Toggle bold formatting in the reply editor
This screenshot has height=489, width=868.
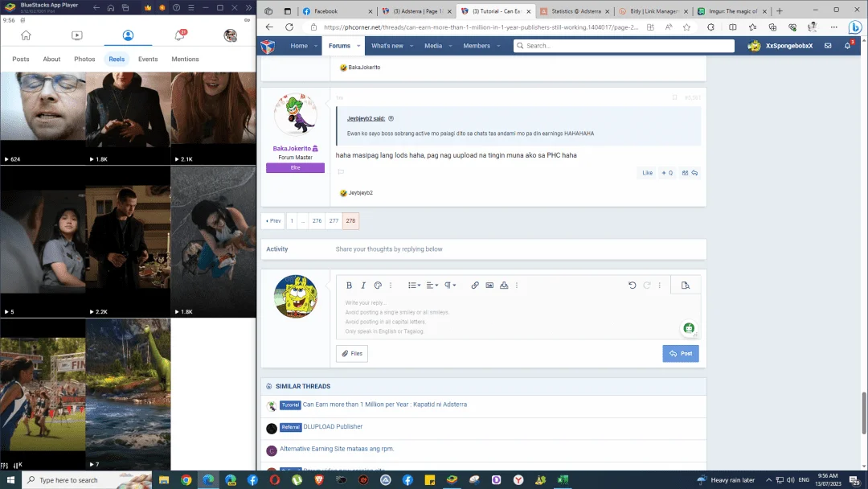click(349, 286)
